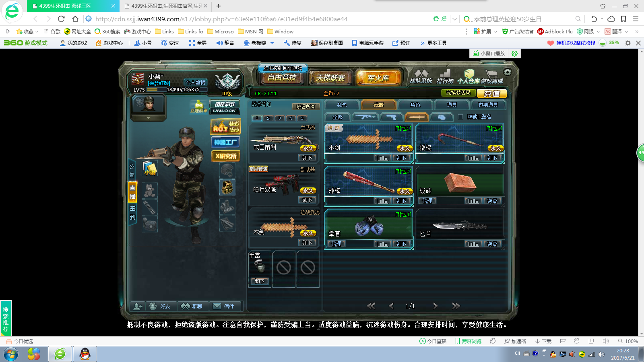Toggle 静音 mute in game toolbar
Screen dimensions: 644x362
[225, 43]
